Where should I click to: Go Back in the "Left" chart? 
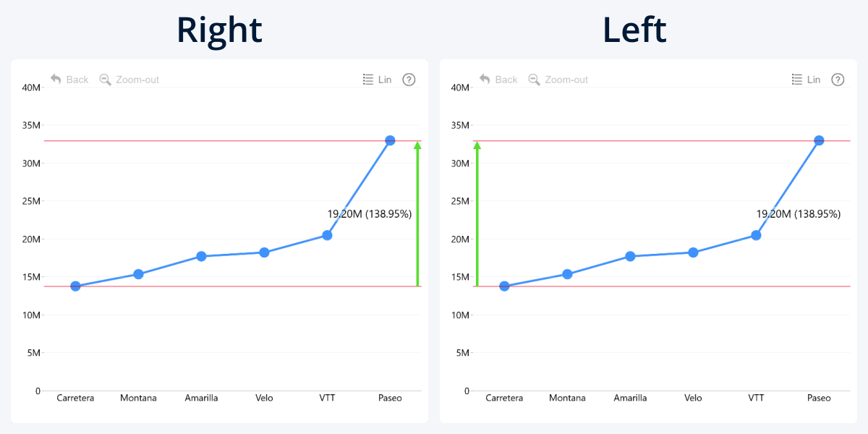[498, 80]
